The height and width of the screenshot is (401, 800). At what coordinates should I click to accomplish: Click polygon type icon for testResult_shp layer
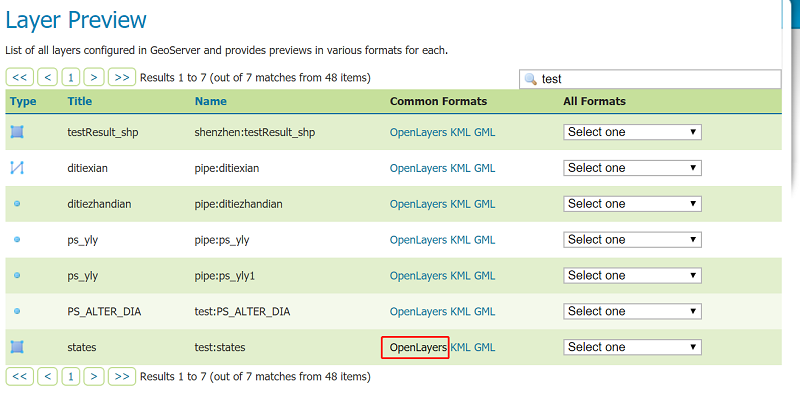17,132
